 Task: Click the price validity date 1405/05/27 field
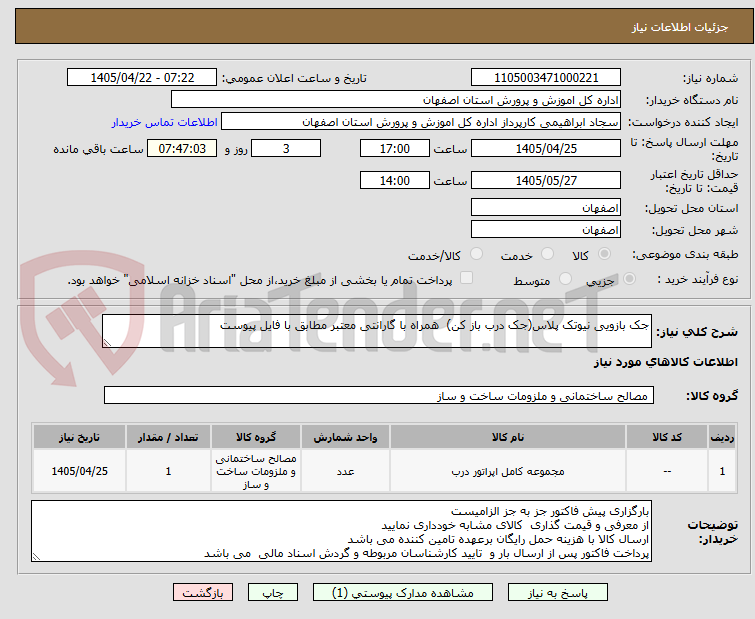pyautogui.click(x=546, y=181)
